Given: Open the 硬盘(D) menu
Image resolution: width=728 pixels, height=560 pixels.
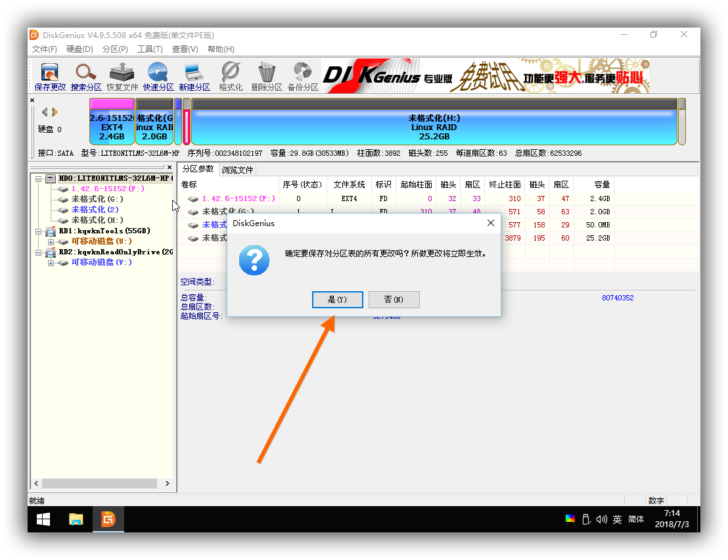Looking at the screenshot, I should [80, 49].
